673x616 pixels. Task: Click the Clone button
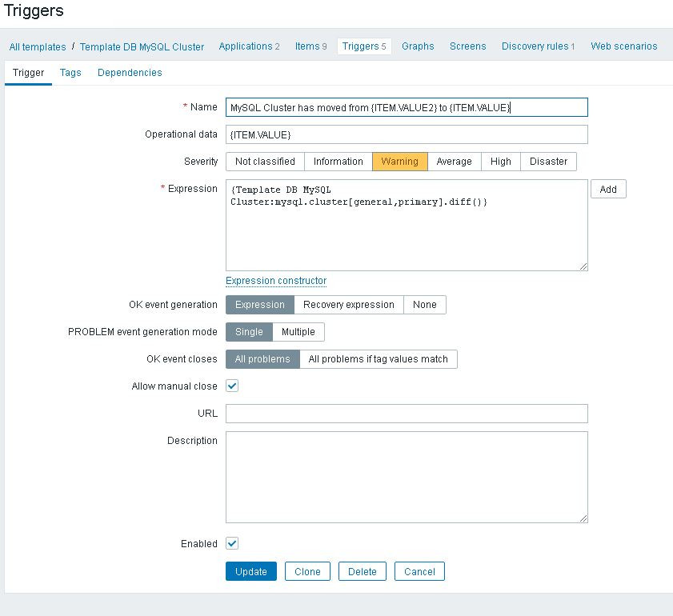[307, 571]
